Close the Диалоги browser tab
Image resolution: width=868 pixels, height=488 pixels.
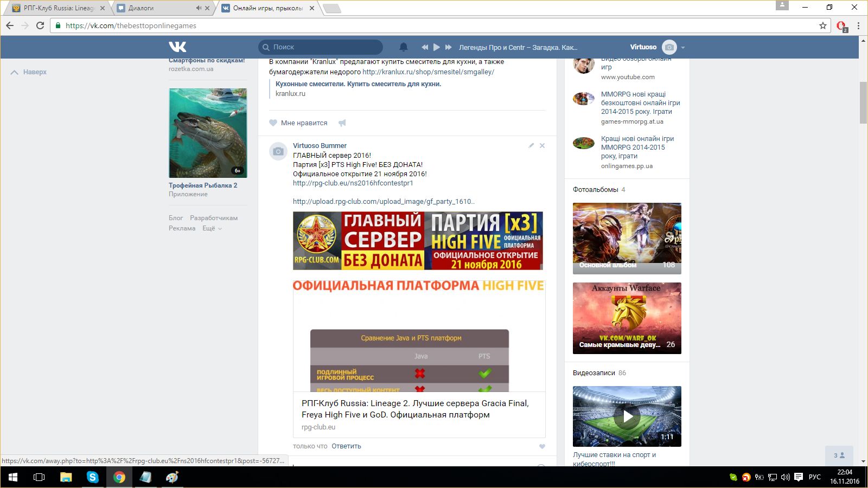207,8
